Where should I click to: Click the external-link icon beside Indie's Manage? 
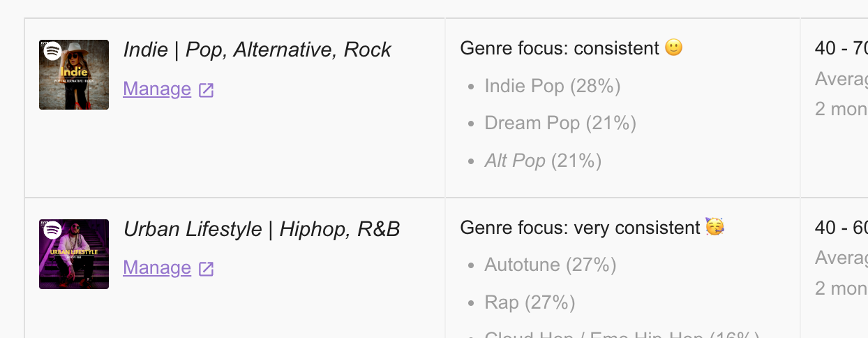(206, 90)
